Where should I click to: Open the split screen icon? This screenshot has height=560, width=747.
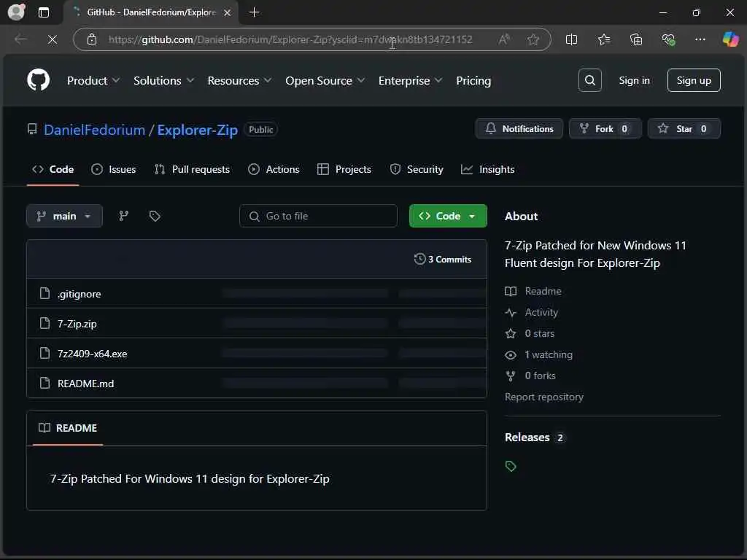pyautogui.click(x=571, y=39)
